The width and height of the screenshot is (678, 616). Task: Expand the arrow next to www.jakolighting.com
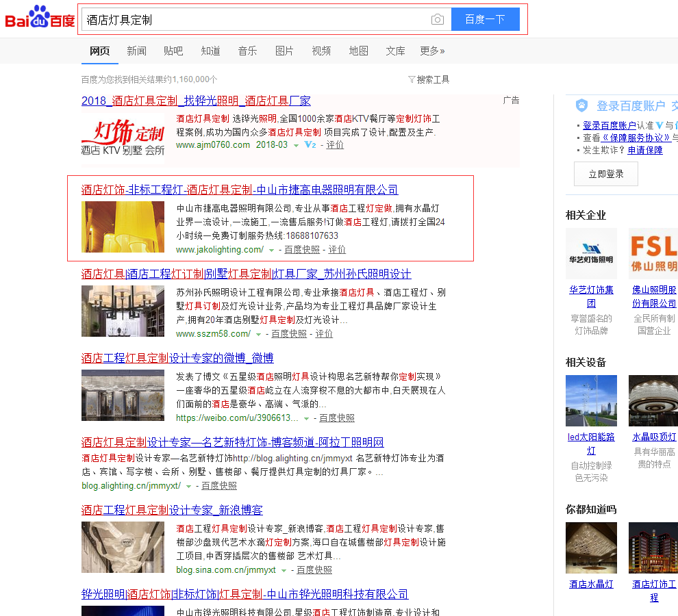tap(272, 251)
